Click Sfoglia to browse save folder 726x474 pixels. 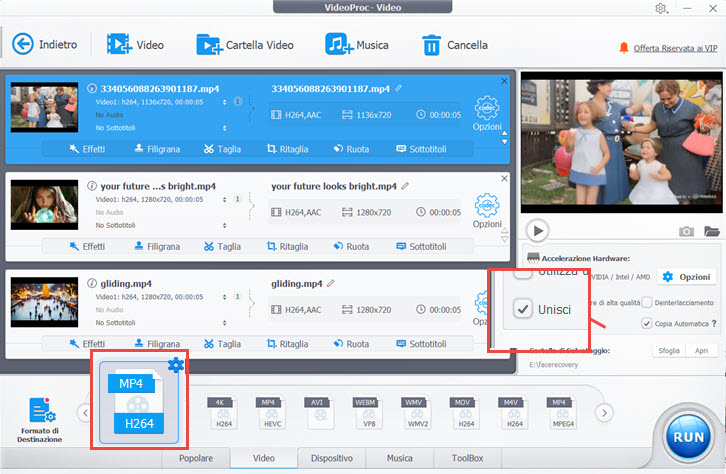point(669,350)
